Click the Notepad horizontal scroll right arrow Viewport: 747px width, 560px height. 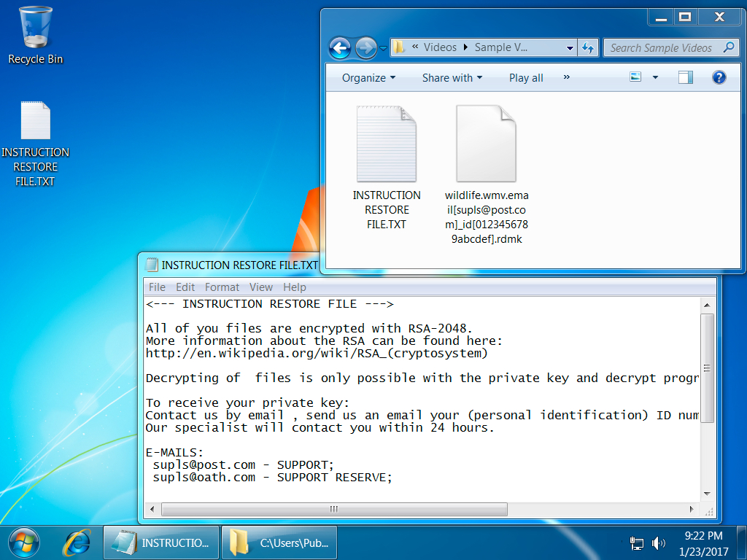coord(692,509)
